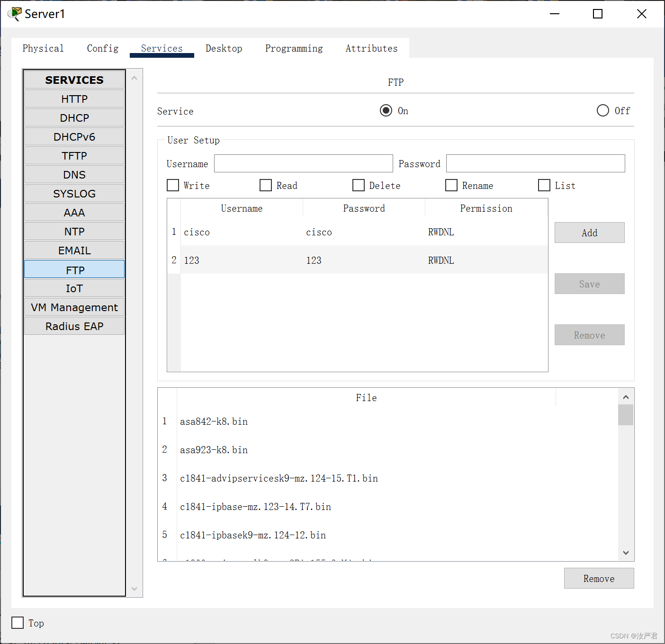The height and width of the screenshot is (644, 665).
Task: Click services list scroll down arrow
Action: 135,589
